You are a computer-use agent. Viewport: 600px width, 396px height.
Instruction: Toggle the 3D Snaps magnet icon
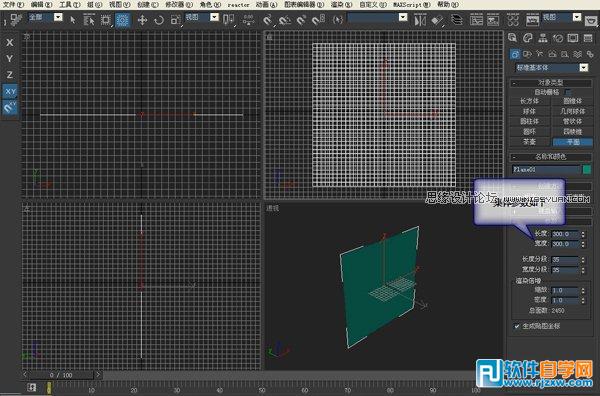pyautogui.click(x=267, y=20)
